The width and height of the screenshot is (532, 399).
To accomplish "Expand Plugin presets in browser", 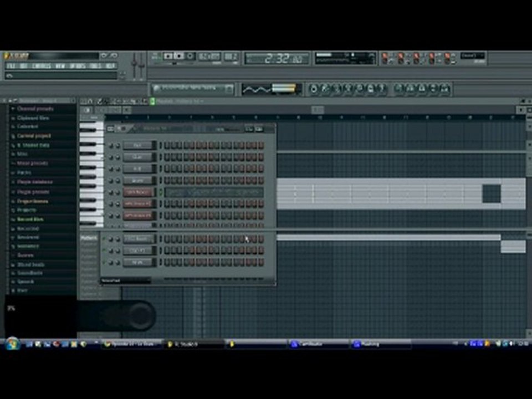I will [33, 192].
